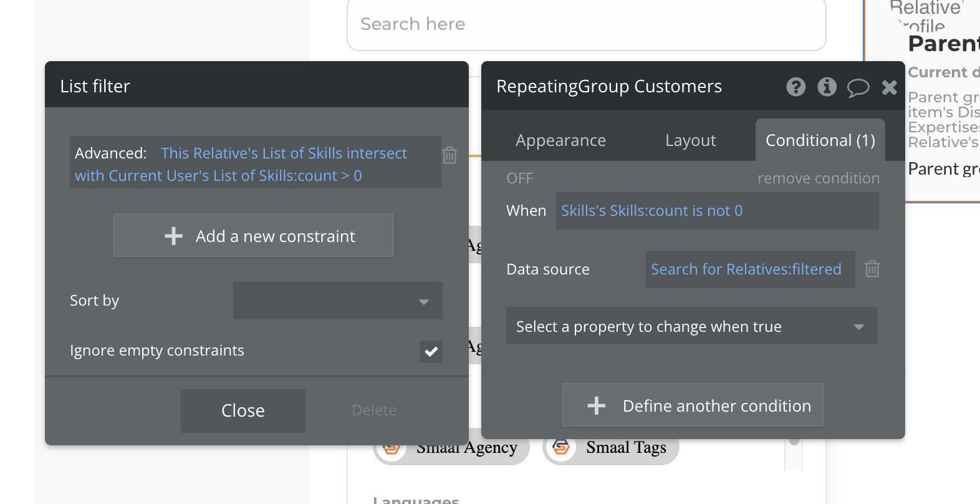
Task: Switch to the Layout tab
Action: pos(690,141)
